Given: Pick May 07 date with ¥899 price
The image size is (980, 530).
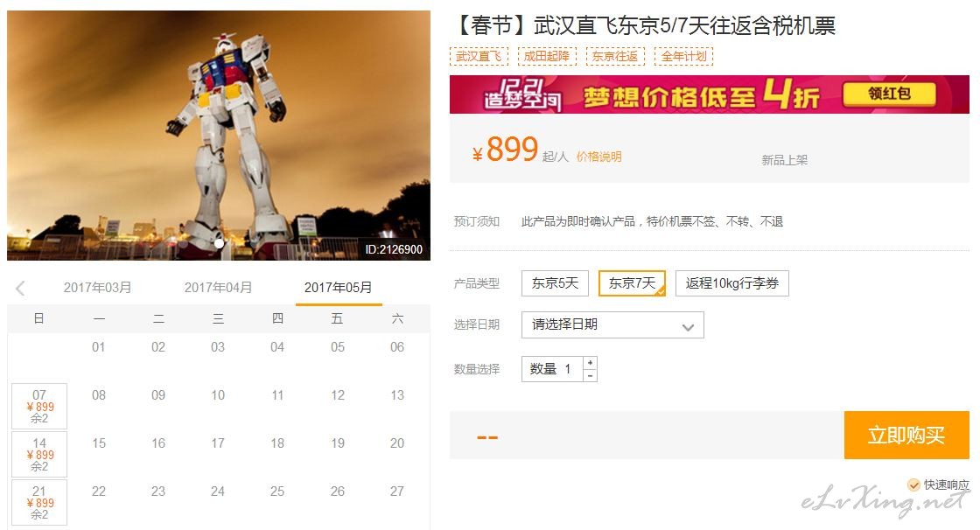Looking at the screenshot, I should (x=39, y=407).
